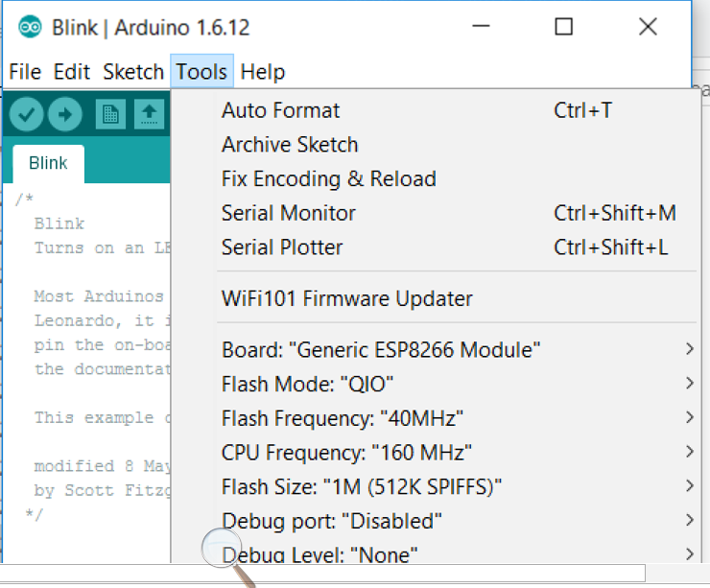Minimize the Arduino window
This screenshot has width=710, height=588.
click(x=481, y=26)
